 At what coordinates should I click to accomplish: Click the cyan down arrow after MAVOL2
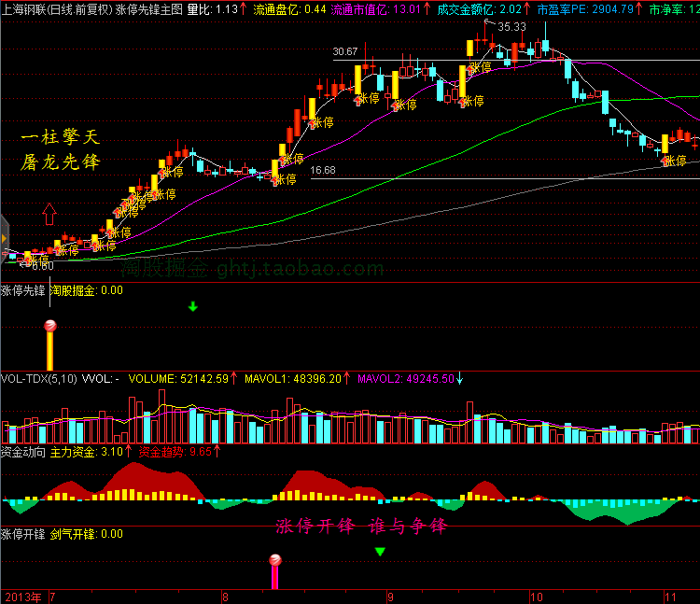[459, 379]
